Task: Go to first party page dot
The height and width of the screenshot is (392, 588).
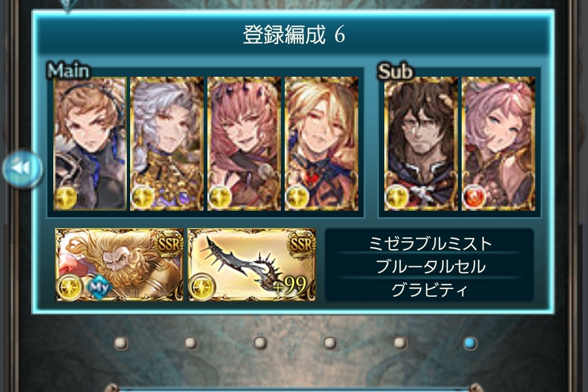Action: click(121, 343)
